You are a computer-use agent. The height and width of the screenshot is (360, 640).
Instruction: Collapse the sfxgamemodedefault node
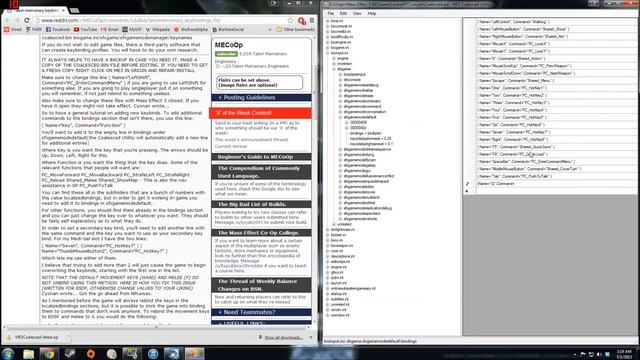[x=340, y=117]
